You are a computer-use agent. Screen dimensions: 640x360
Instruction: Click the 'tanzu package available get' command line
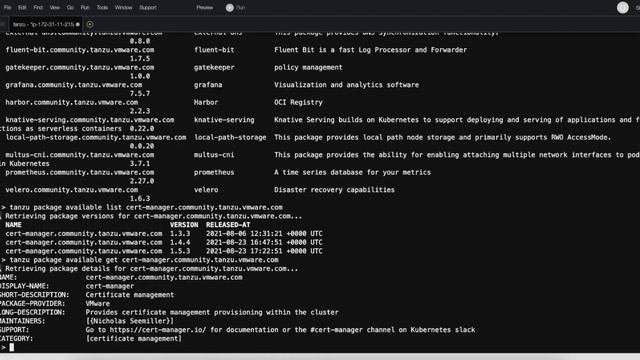tap(144, 260)
